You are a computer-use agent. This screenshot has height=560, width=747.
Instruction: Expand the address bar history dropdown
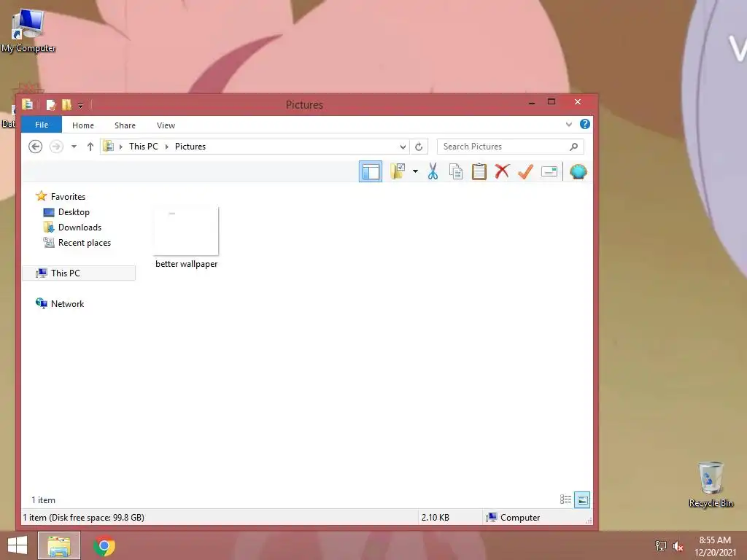pos(403,147)
